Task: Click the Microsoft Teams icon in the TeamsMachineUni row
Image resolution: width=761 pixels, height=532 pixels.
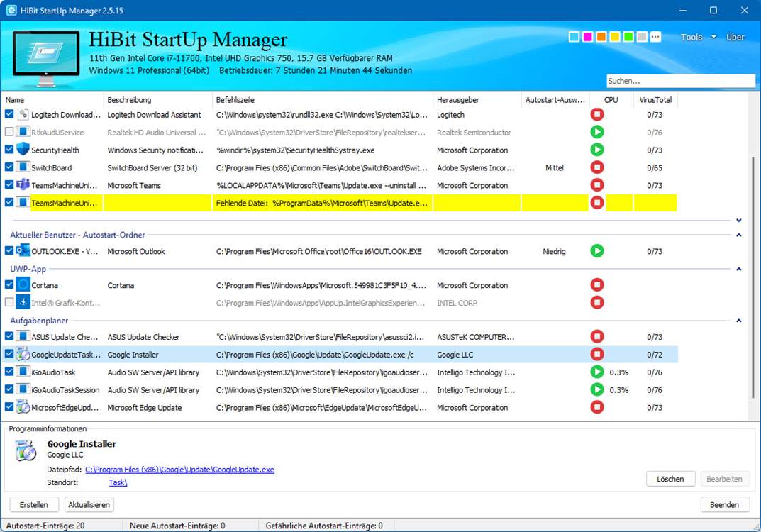Action: pos(23,185)
